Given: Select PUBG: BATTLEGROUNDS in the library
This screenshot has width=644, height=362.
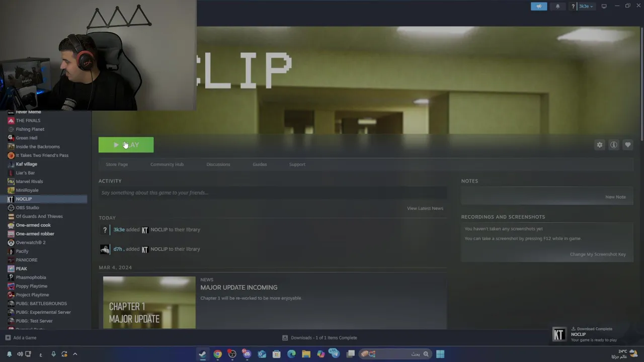Looking at the screenshot, I should click(41, 304).
